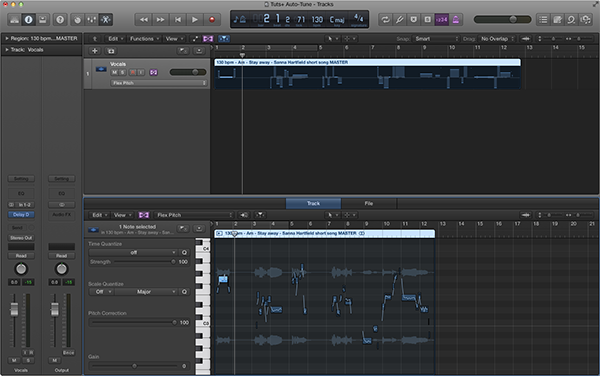Add a new track with the plus button

point(95,51)
